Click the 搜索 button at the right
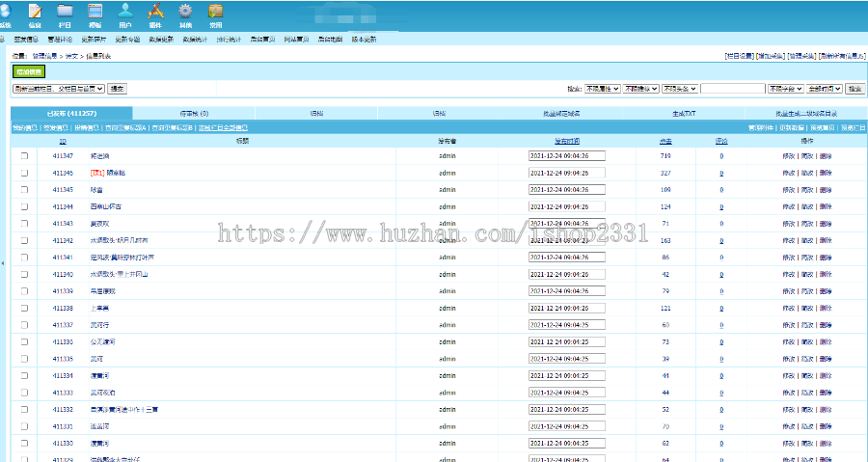Image resolution: width=868 pixels, height=462 pixels. pyautogui.click(x=855, y=89)
